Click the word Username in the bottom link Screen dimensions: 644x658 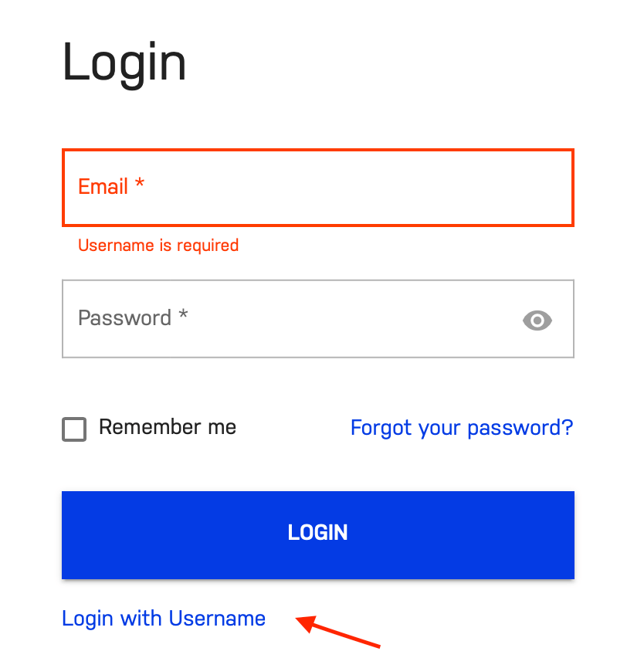tap(217, 619)
